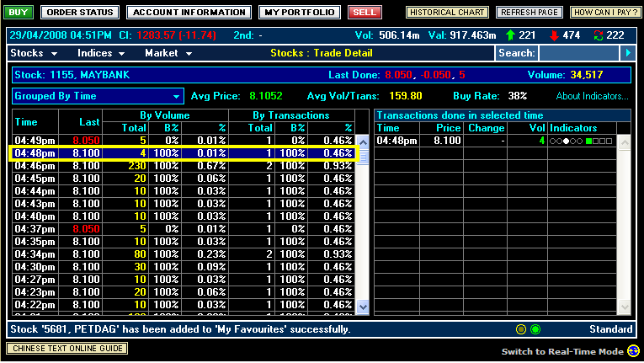Open the My Portfolio page
644x363 pixels.
299,13
